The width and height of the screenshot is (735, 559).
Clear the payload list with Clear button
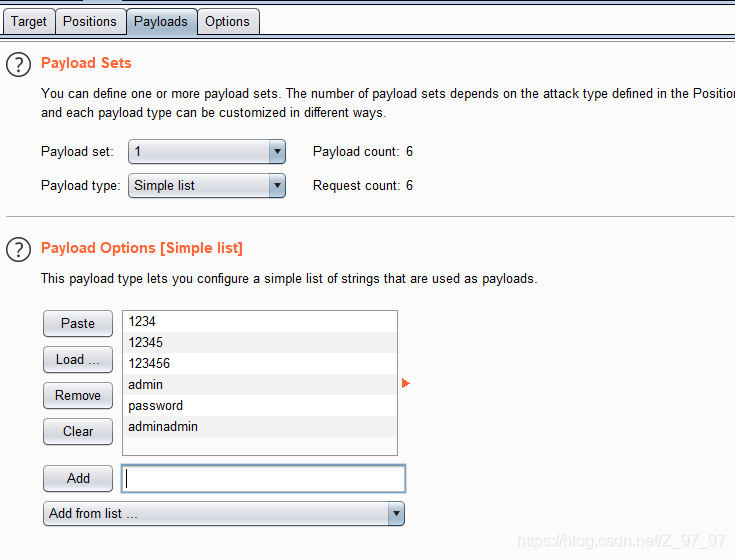[x=78, y=432]
